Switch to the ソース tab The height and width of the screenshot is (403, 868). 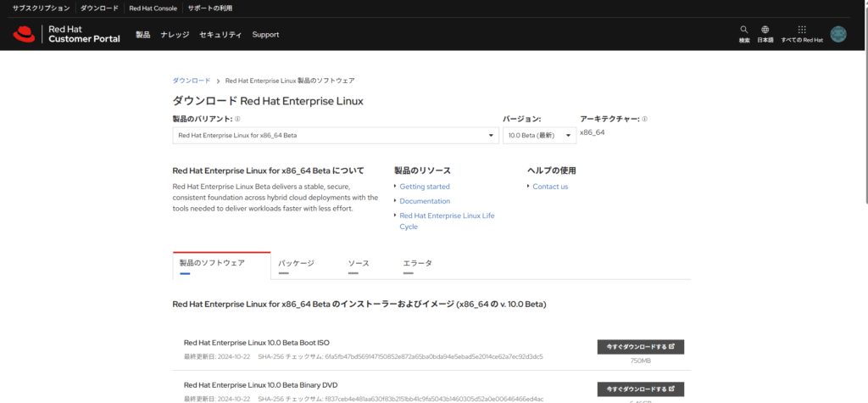click(x=359, y=264)
